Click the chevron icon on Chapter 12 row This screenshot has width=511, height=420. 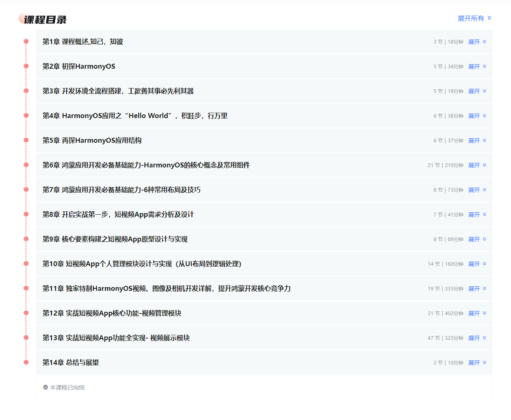[484, 313]
